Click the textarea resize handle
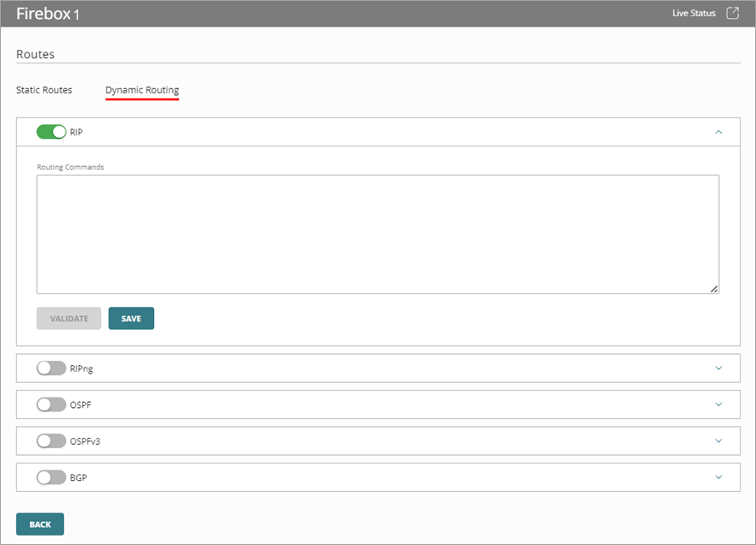The image size is (756, 545). tap(716, 290)
